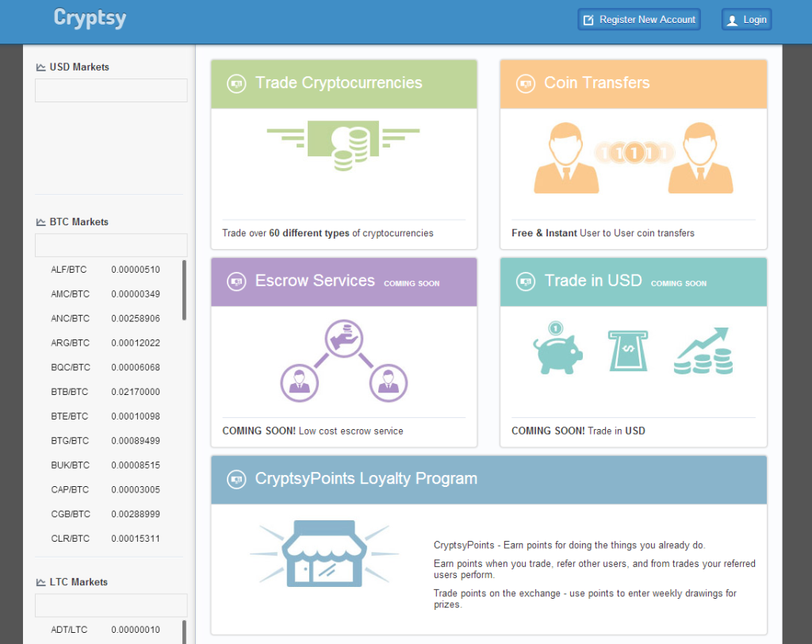Select the ANC/BTC market row
Screen dimensions: 812x644
pyautogui.click(x=105, y=318)
